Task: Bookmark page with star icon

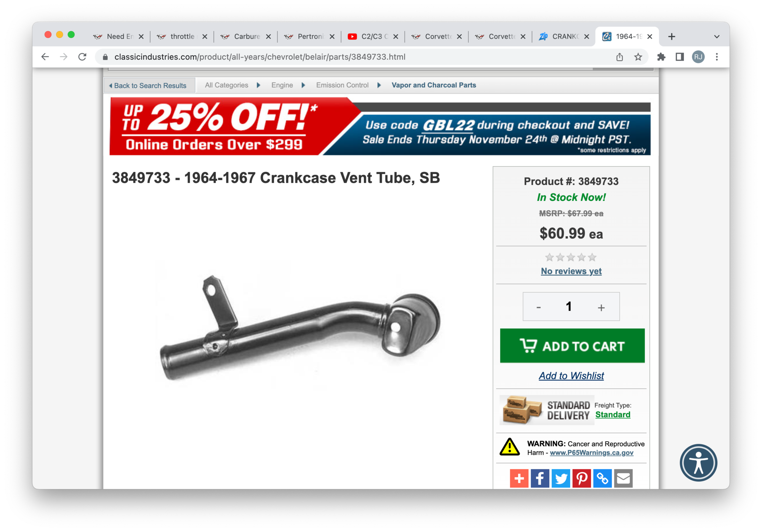Action: (x=638, y=57)
